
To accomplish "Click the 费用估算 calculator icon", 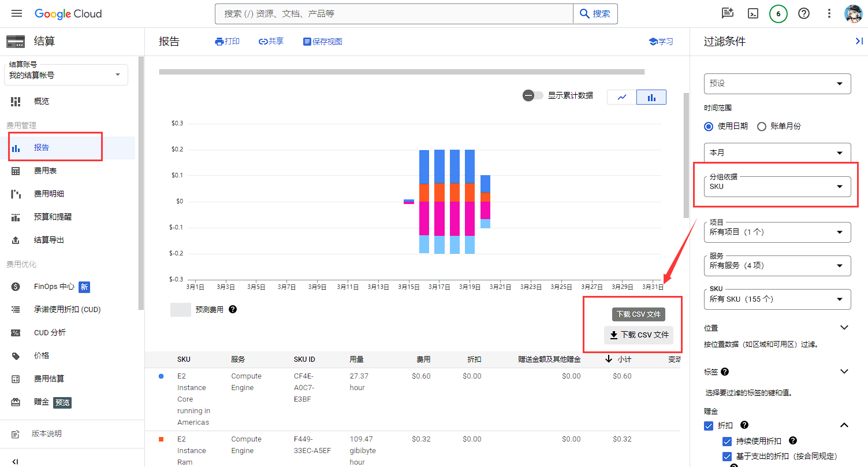I will (x=16, y=379).
